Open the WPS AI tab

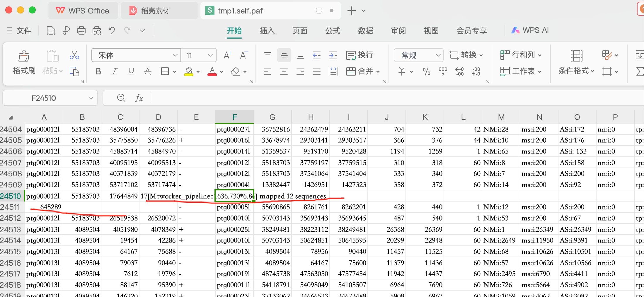[530, 30]
